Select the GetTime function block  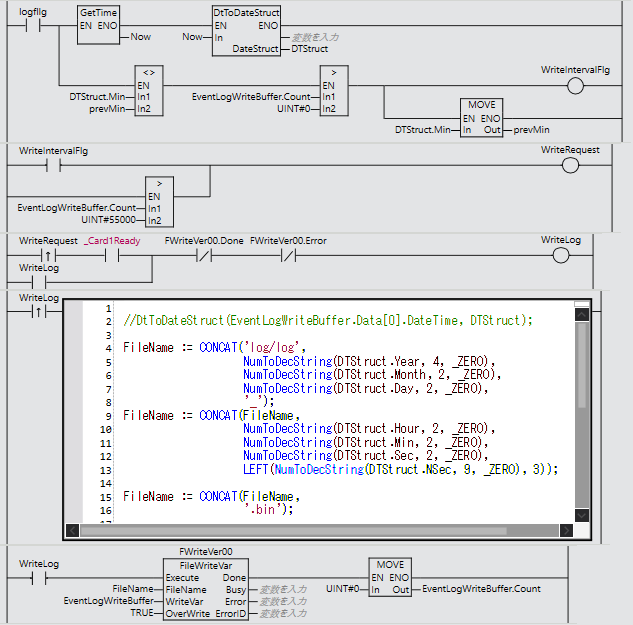[98, 24]
